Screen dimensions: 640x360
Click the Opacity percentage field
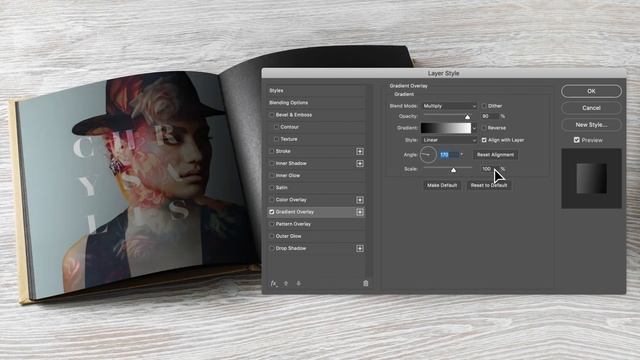489,117
